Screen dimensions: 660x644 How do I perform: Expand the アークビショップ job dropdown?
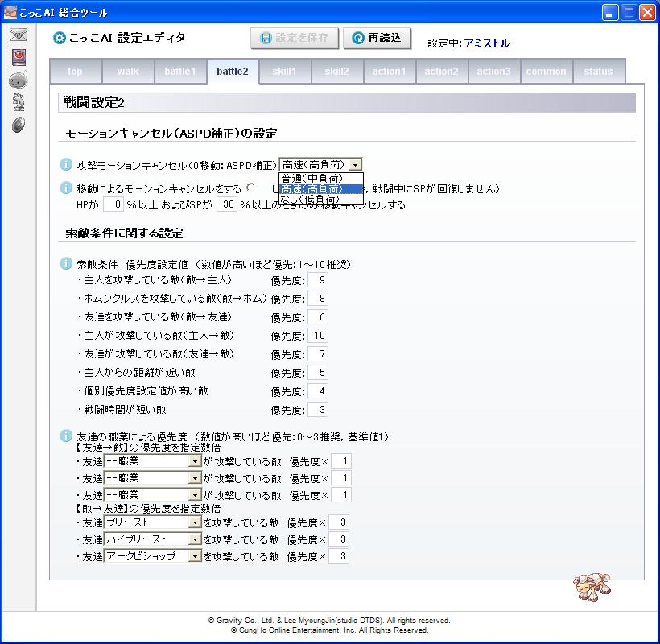click(x=194, y=556)
